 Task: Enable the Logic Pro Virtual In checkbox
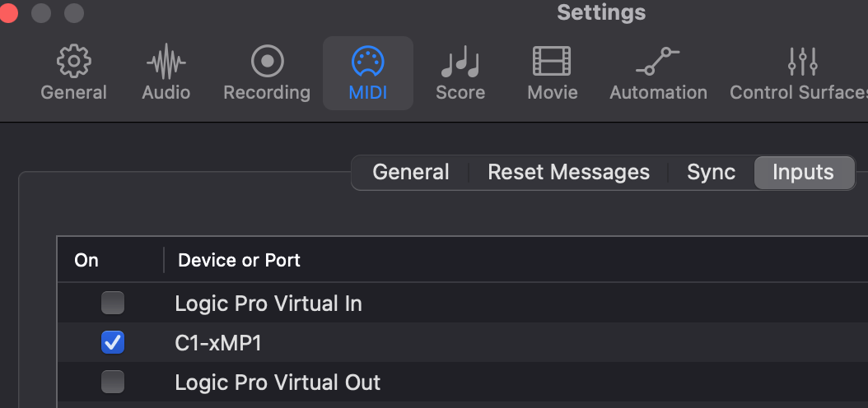click(113, 303)
